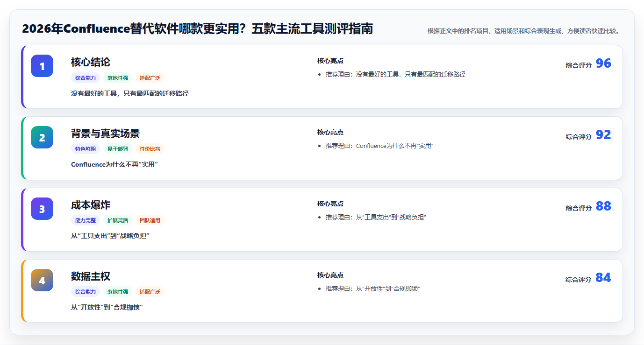Click 核心亮点 label in 数据主权 card
644x345 pixels.
click(330, 275)
